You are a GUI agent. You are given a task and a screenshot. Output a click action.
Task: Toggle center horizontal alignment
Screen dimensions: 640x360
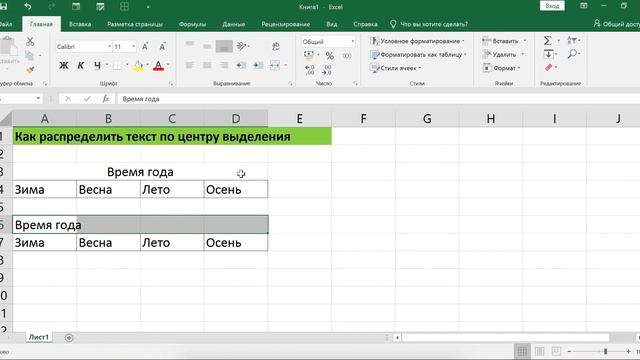pos(207,65)
